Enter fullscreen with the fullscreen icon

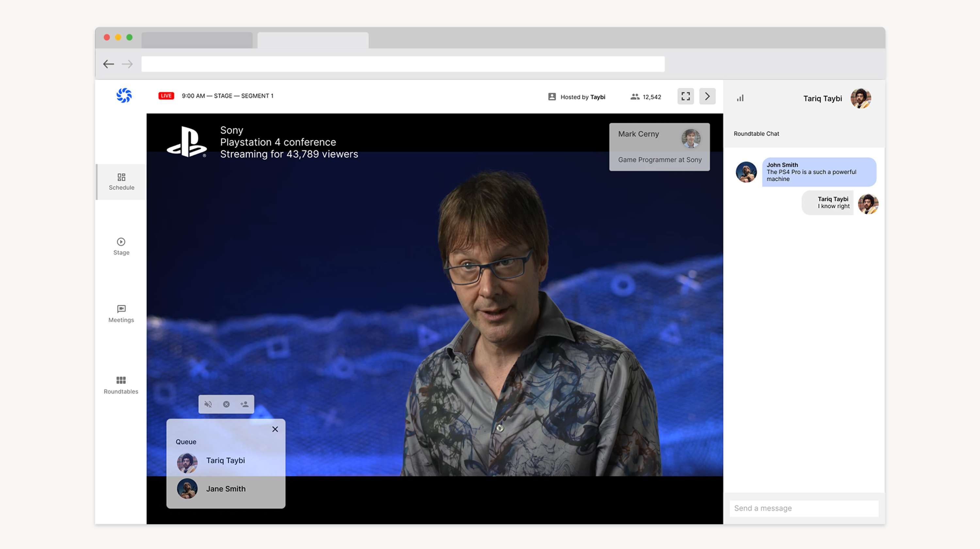[686, 96]
